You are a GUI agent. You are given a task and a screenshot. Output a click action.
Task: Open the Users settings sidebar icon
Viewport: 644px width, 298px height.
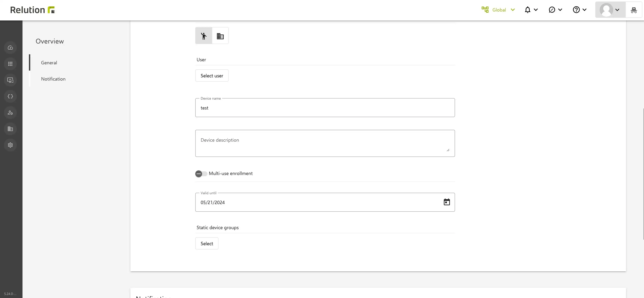tap(10, 113)
